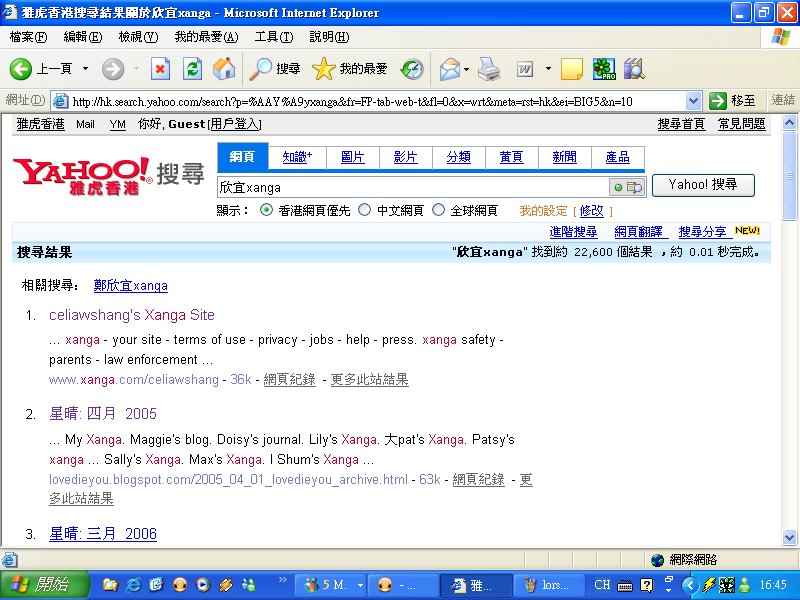Expand the Back button history dropdown arrow
Image resolution: width=800 pixels, height=600 pixels.
click(85, 68)
